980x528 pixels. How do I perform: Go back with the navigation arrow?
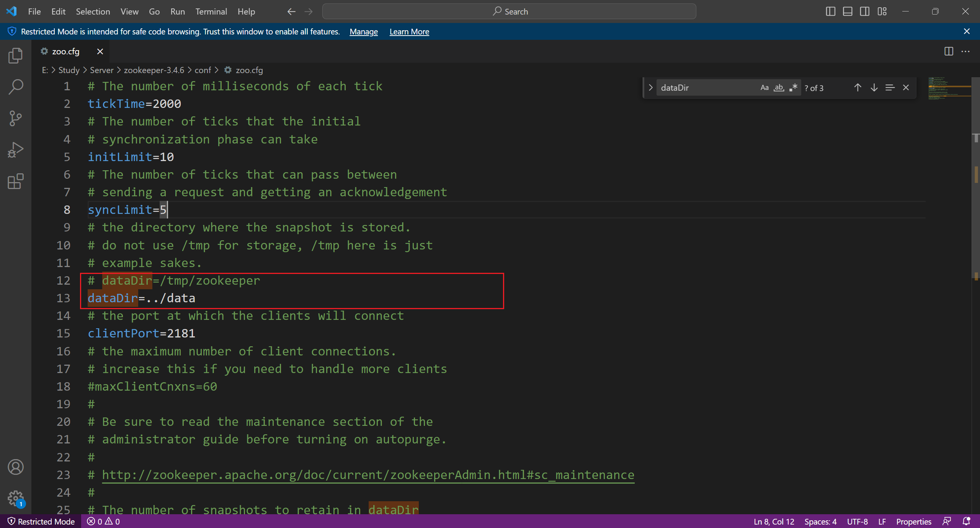click(x=291, y=11)
